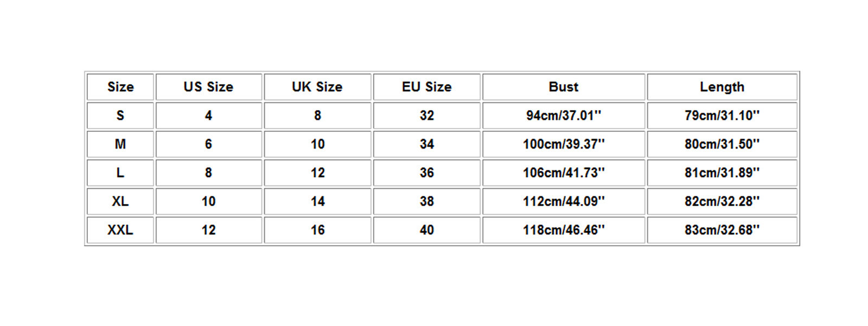
Task: Select the Length column header
Action: (722, 87)
